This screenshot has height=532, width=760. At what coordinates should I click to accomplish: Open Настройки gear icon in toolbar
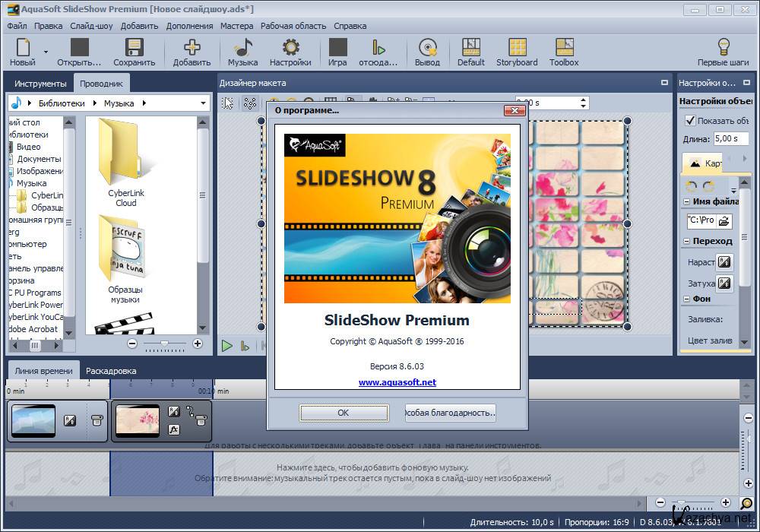click(290, 48)
